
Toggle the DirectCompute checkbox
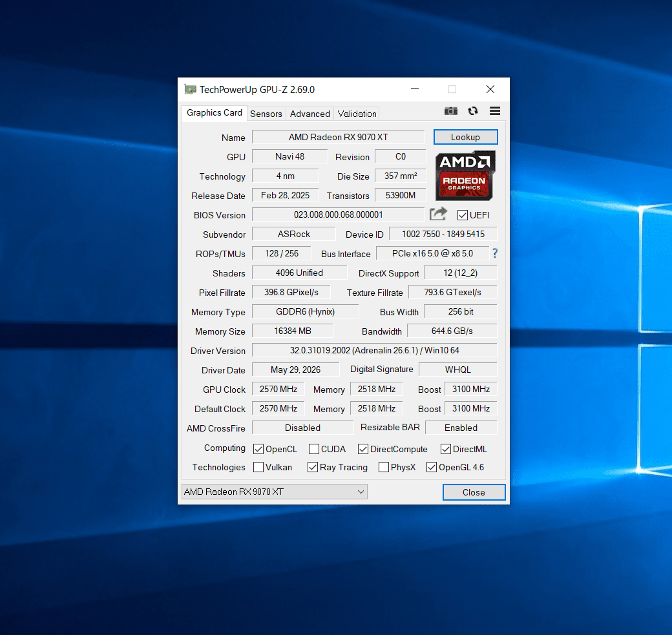point(363,449)
